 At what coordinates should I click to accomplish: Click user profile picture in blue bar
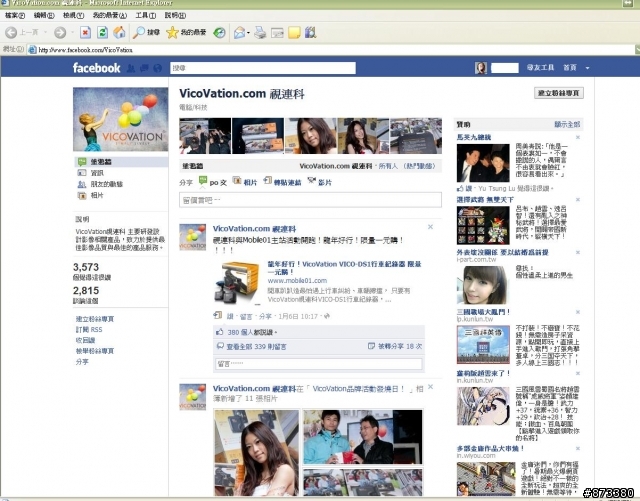click(481, 68)
